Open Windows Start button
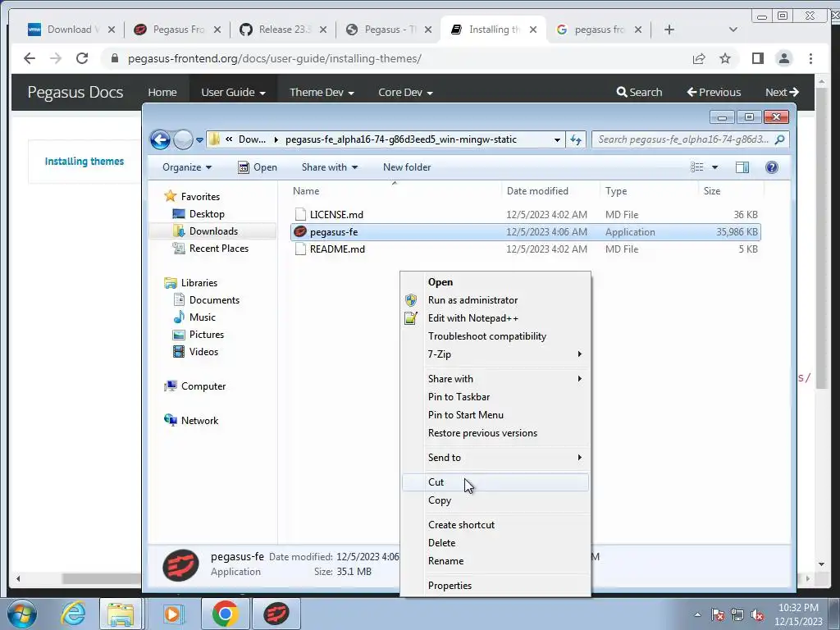Image resolution: width=840 pixels, height=630 pixels. point(22,614)
